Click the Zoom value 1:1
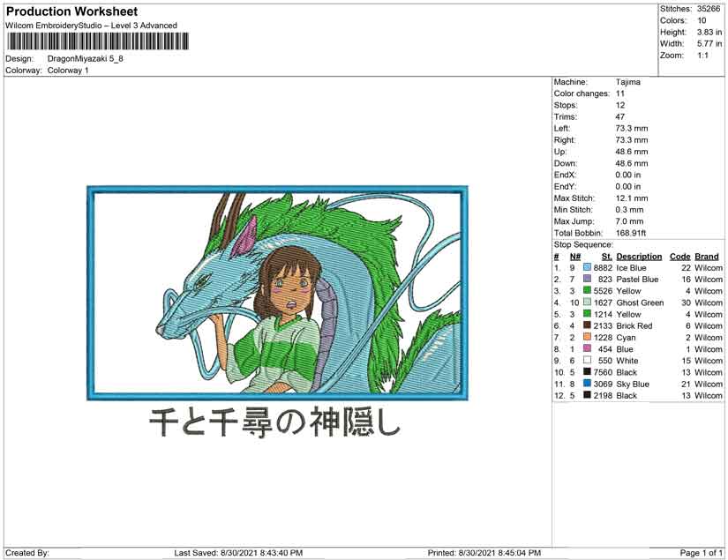This screenshot has width=728, height=560. [702, 56]
